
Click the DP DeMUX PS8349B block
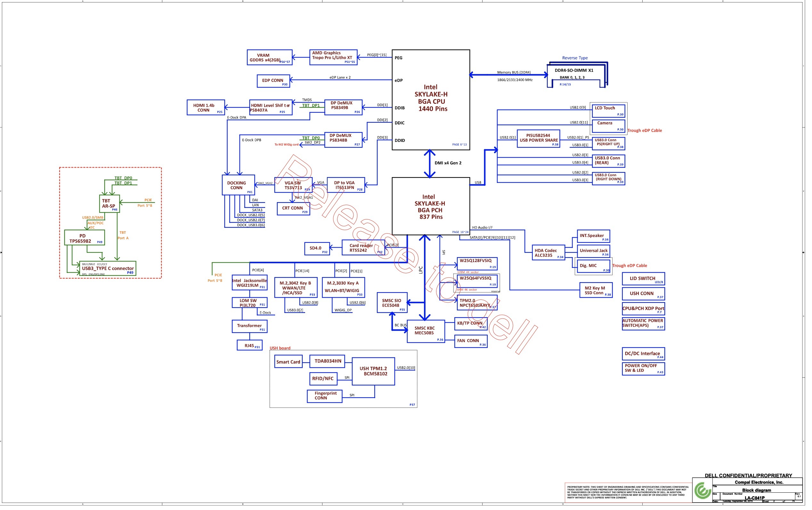343,108
